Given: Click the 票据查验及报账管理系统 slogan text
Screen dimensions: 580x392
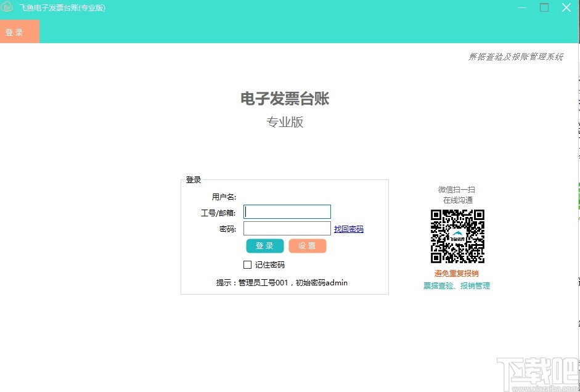Looking at the screenshot, I should pyautogui.click(x=518, y=55).
